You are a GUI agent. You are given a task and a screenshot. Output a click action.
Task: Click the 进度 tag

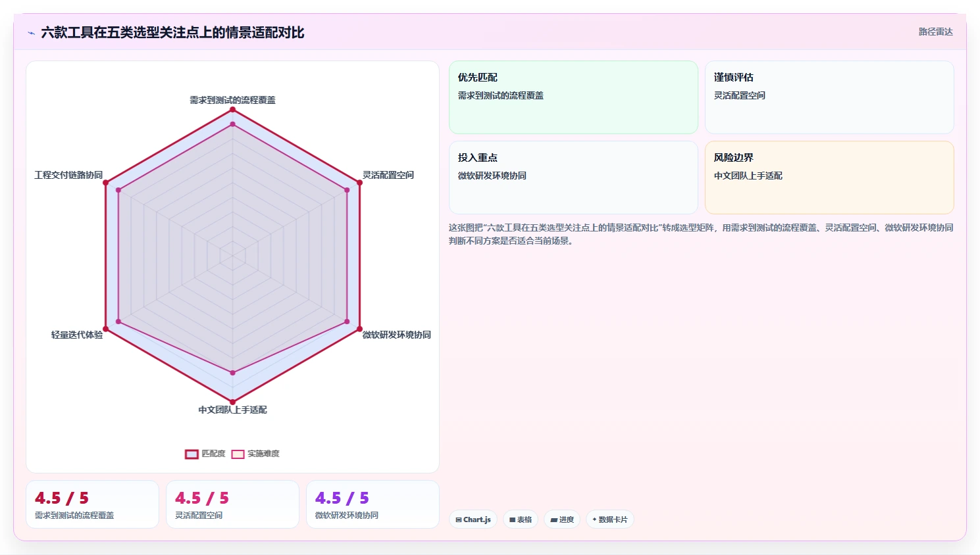point(562,519)
